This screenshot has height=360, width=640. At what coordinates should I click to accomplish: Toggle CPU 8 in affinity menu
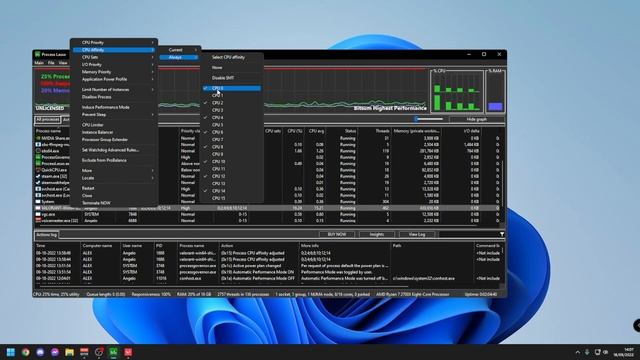[x=231, y=147]
